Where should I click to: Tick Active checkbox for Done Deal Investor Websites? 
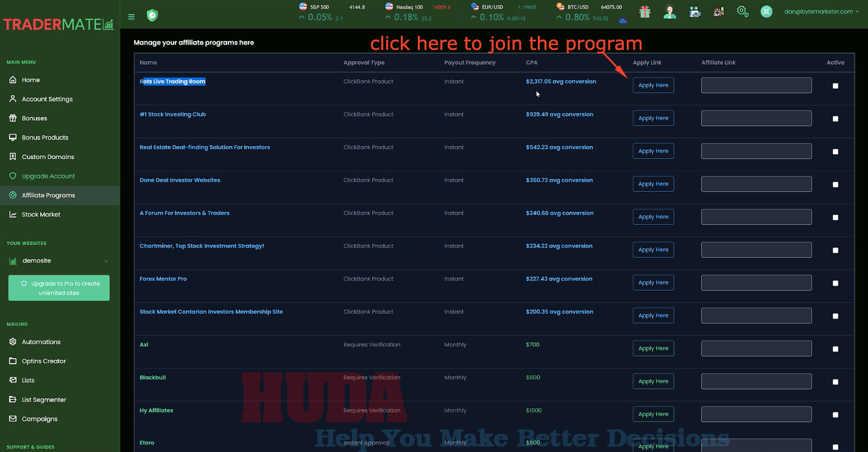click(x=835, y=185)
